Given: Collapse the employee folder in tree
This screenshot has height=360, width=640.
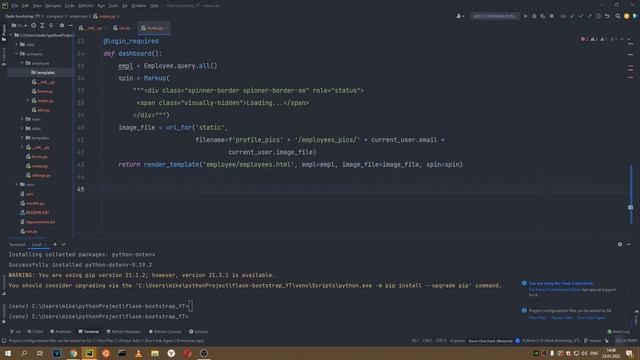Looking at the screenshot, I should (22, 63).
